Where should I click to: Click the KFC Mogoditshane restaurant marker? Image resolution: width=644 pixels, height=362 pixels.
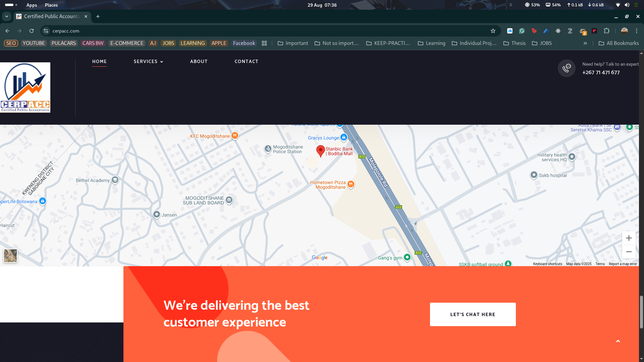tap(235, 136)
